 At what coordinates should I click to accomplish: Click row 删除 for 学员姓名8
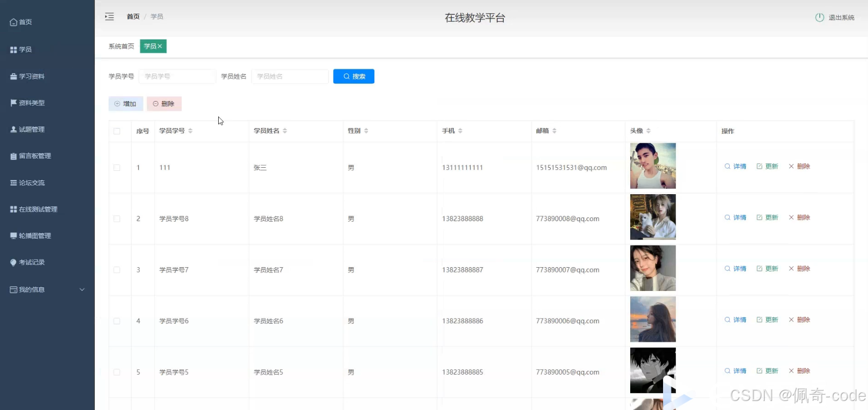pos(800,217)
